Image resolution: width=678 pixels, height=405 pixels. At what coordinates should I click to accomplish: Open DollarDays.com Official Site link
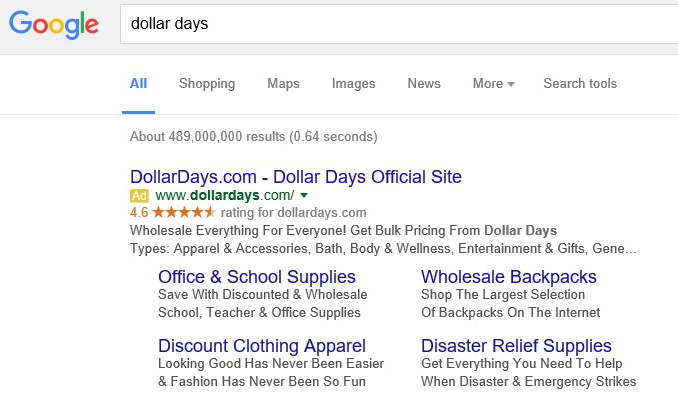pyautogui.click(x=296, y=177)
